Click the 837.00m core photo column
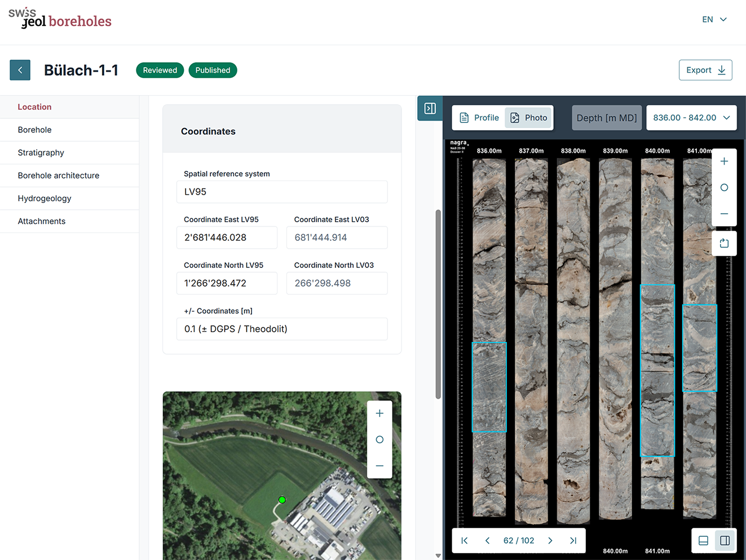 pos(531,341)
